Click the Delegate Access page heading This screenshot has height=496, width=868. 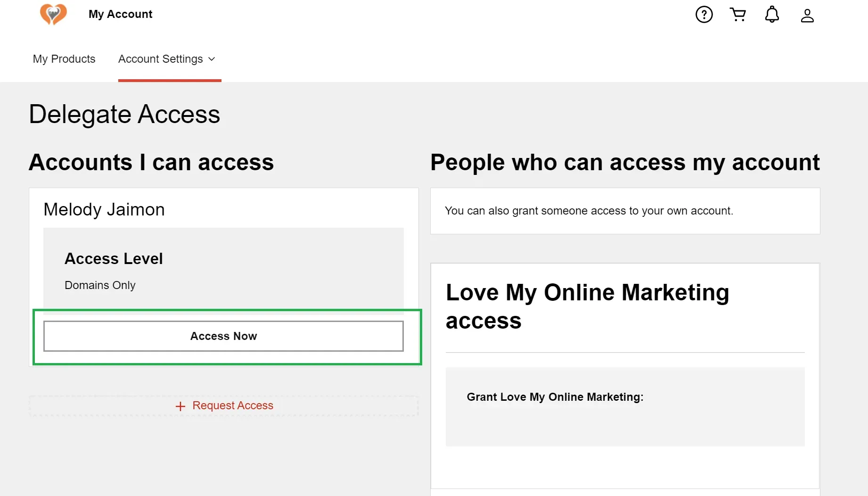coord(124,114)
